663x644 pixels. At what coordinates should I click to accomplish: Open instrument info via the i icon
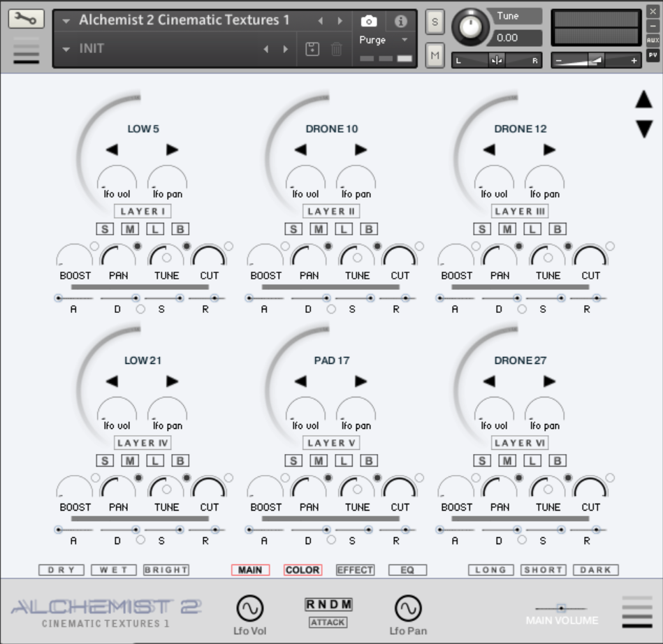[x=401, y=21]
